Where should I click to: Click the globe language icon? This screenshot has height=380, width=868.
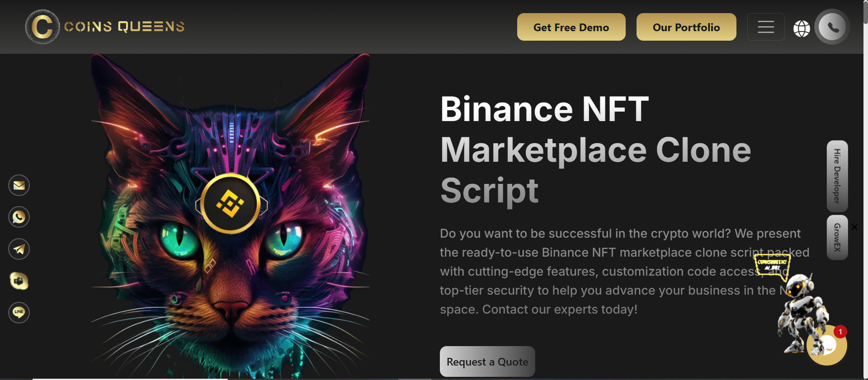[802, 28]
